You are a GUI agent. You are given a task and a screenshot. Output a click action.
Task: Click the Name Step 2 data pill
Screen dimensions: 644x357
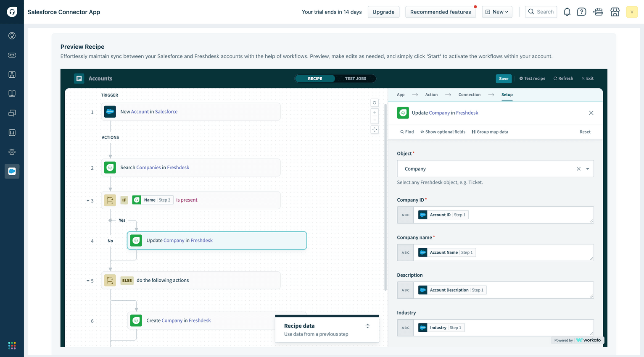click(x=153, y=200)
